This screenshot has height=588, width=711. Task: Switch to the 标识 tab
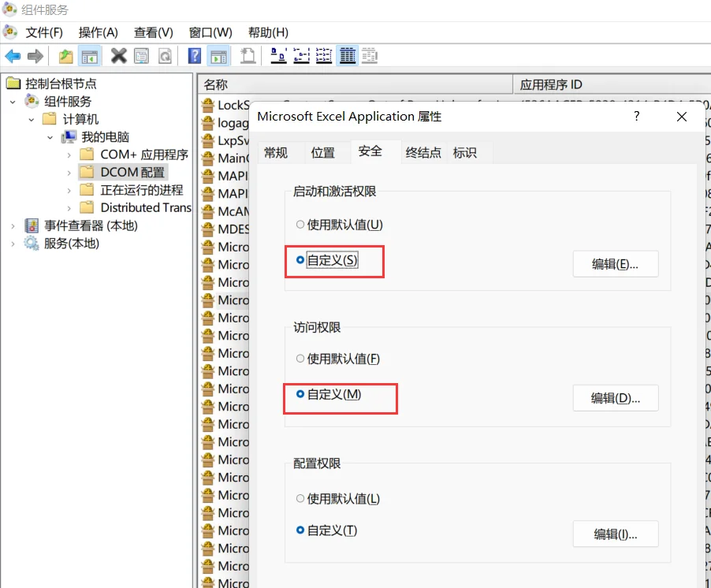(465, 153)
